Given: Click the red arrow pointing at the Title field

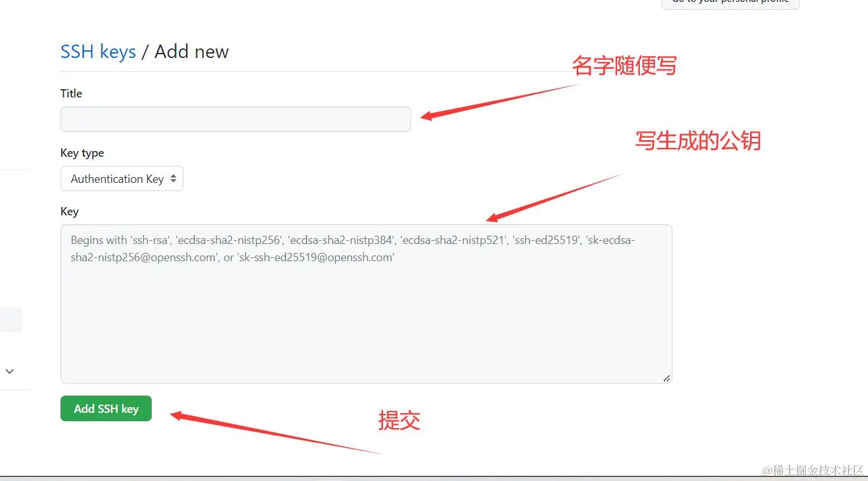Looking at the screenshot, I should tap(500, 101).
